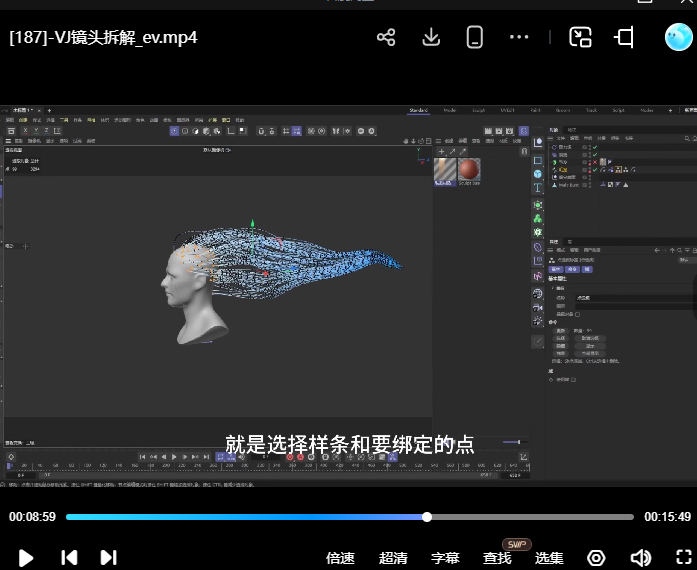
Task: Enter fullscreen mode
Action: [x=683, y=557]
